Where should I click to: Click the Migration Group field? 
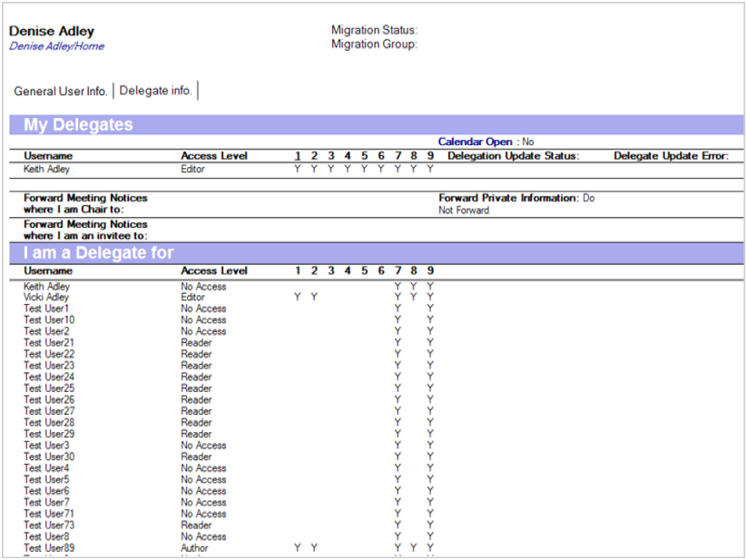pos(374,44)
